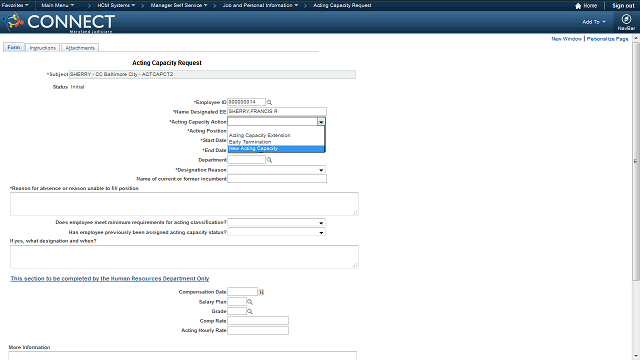640x360 pixels.
Task: Open the Compensation Date calendar picker
Action: click(261, 292)
